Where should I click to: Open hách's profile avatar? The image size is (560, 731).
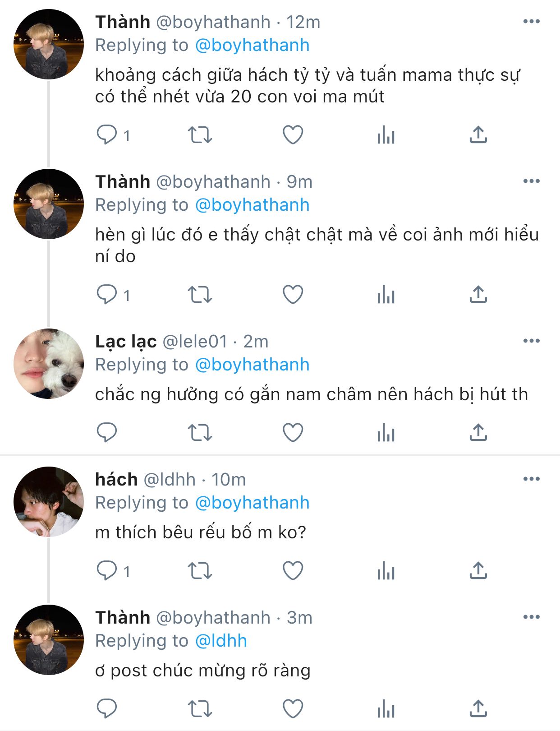(x=49, y=502)
